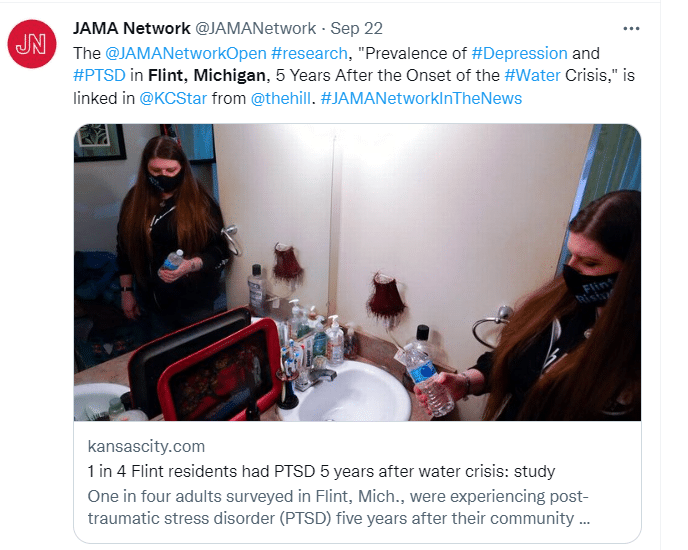688x550 pixels.
Task: Click the #JAMANetworkInTheNews hashtag
Action: coord(421,98)
